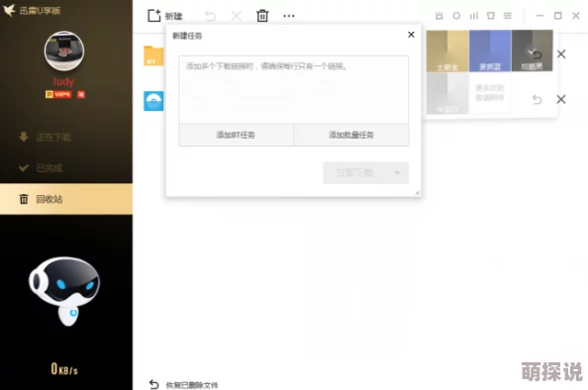
Task: Click the trash icon beside 回收站
Action: click(24, 199)
